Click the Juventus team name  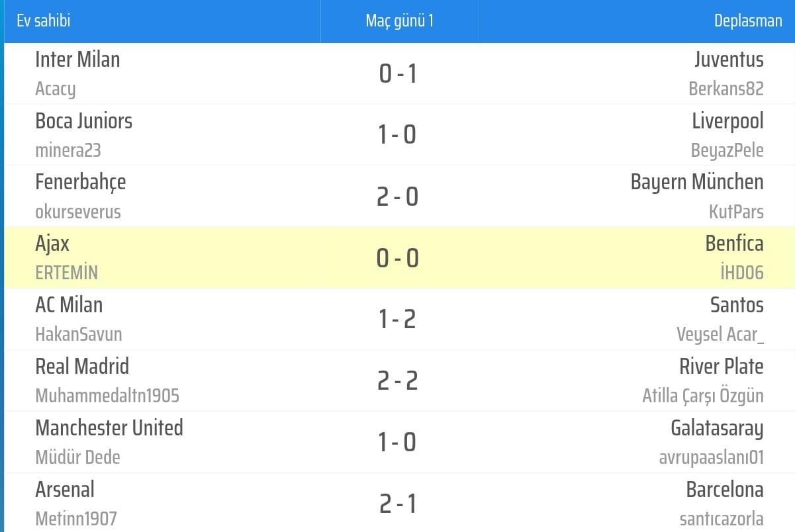[729, 60]
